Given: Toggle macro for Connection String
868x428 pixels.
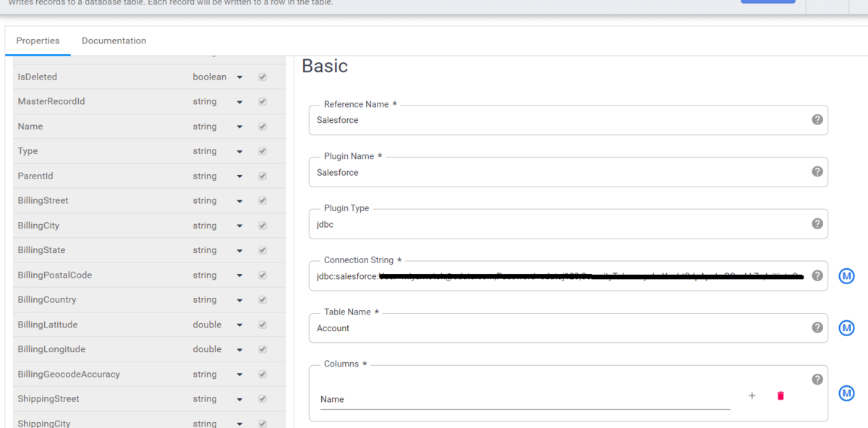Looking at the screenshot, I should click(846, 276).
